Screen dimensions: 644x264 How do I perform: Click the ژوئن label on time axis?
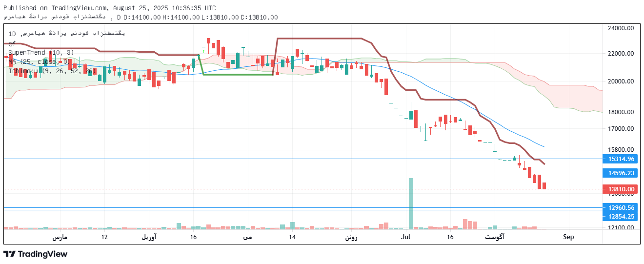pyautogui.click(x=351, y=237)
